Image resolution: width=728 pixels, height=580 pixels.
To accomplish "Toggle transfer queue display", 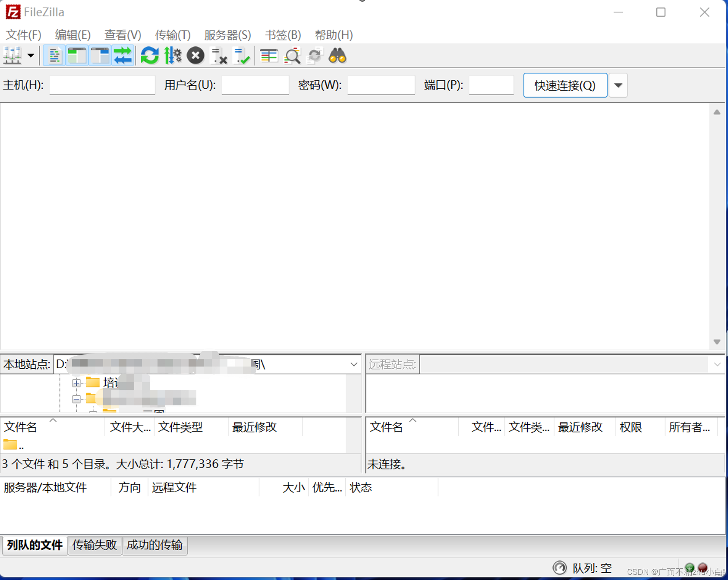I will pos(123,56).
